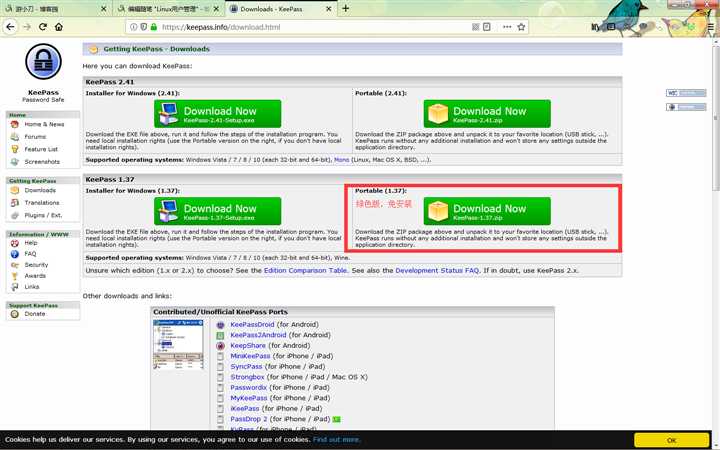Open SyncPass link

[246, 366]
